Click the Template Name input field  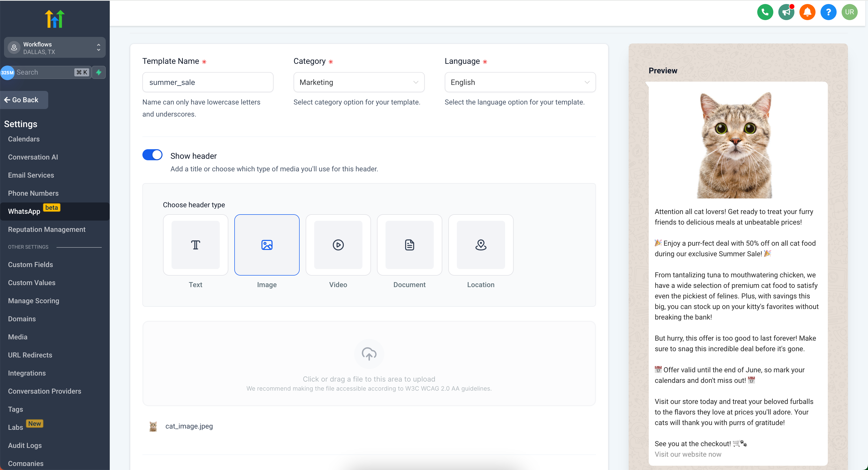[208, 82]
